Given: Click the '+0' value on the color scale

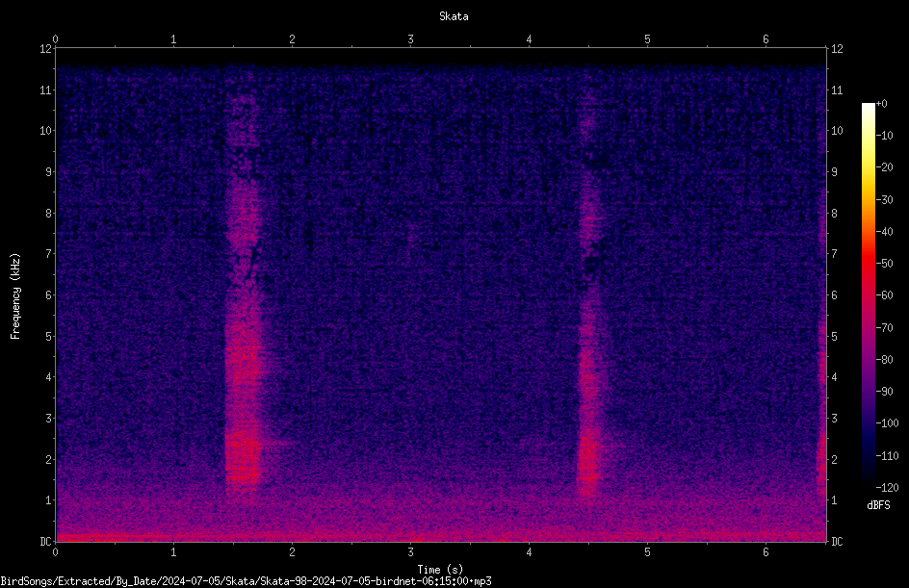Looking at the screenshot, I should [881, 104].
